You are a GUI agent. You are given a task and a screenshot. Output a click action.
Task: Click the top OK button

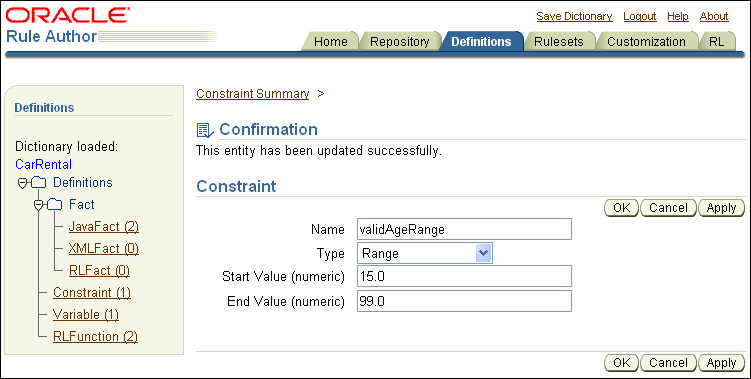(621, 208)
